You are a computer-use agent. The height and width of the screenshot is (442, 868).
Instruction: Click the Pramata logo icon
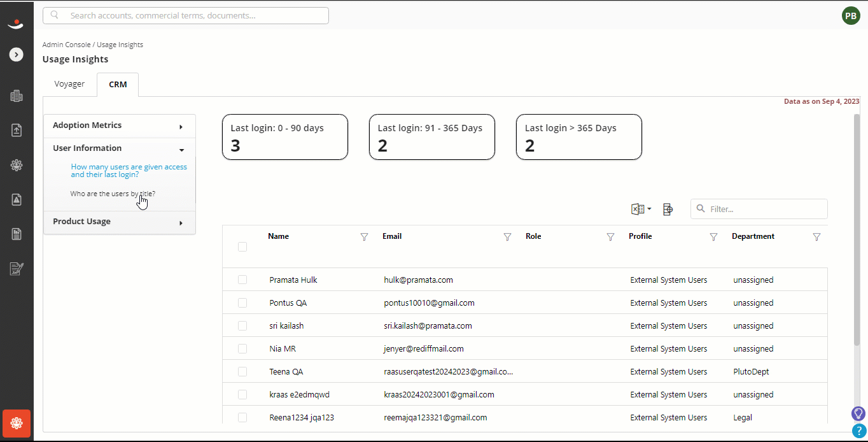(x=16, y=24)
